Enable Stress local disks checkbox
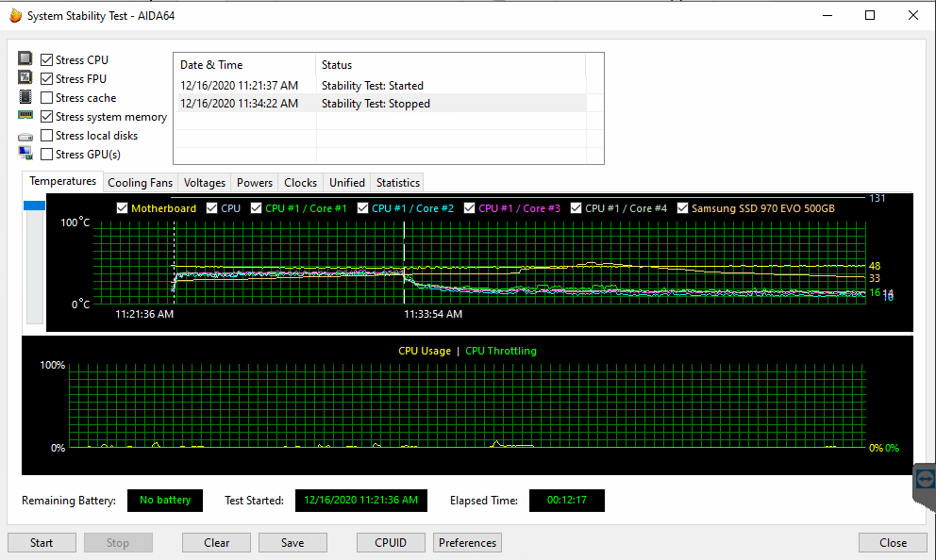 pyautogui.click(x=46, y=136)
